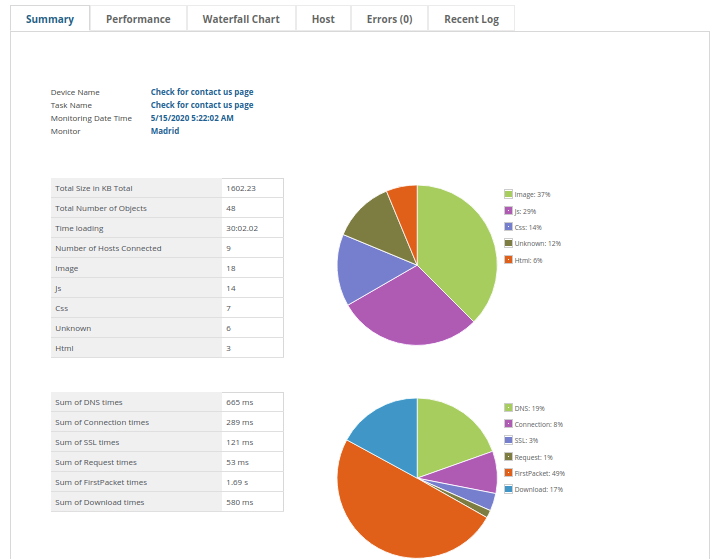The width and height of the screenshot is (718, 559).
Task: Click the Total Size in KB Total row
Action: click(167, 188)
